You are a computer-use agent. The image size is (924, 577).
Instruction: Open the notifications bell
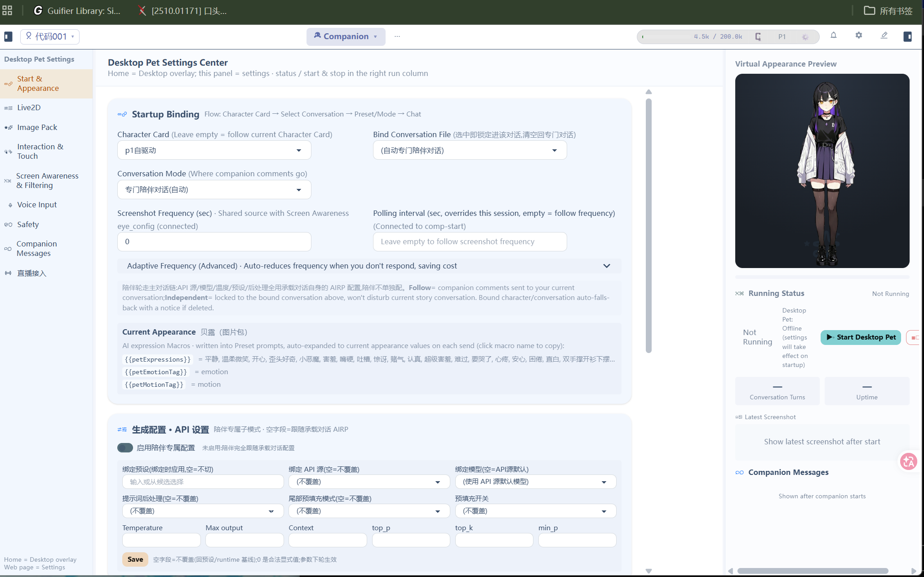point(834,36)
